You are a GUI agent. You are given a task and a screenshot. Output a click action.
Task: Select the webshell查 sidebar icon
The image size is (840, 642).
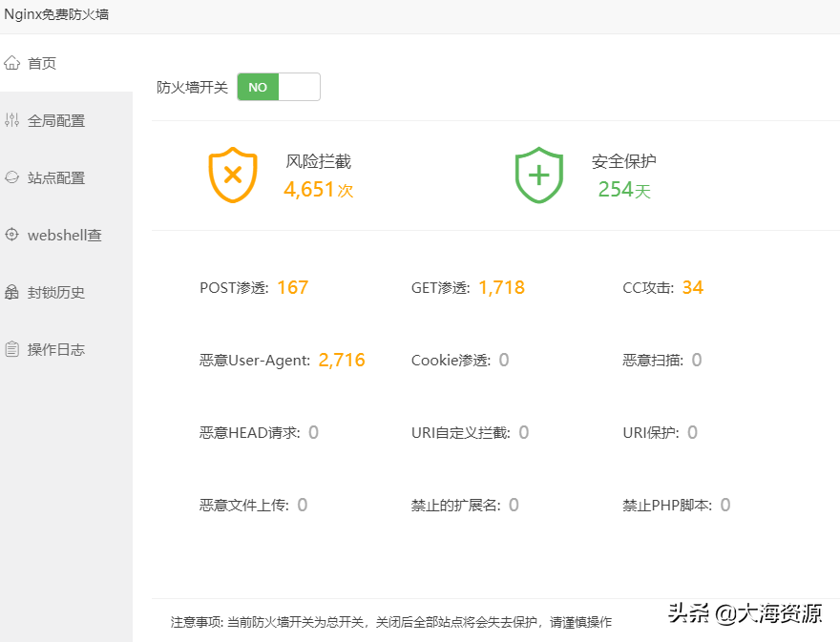12,235
